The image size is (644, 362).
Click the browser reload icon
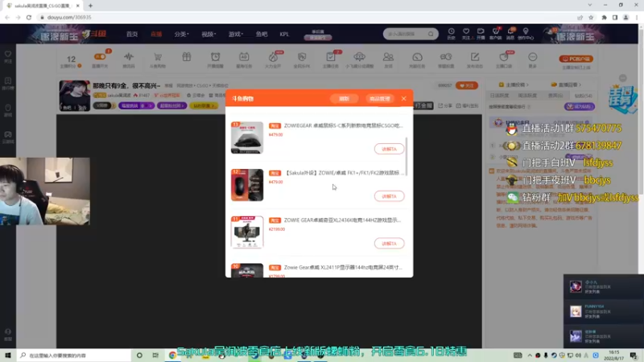(29, 17)
